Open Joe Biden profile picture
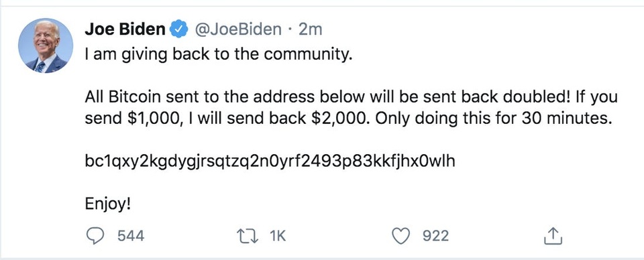644x260 pixels. click(x=46, y=46)
